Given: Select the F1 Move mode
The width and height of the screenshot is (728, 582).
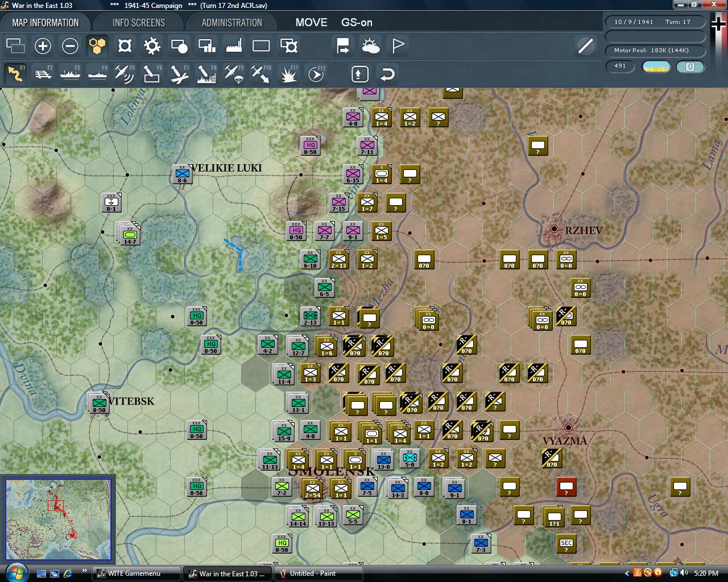Looking at the screenshot, I should [x=15, y=74].
